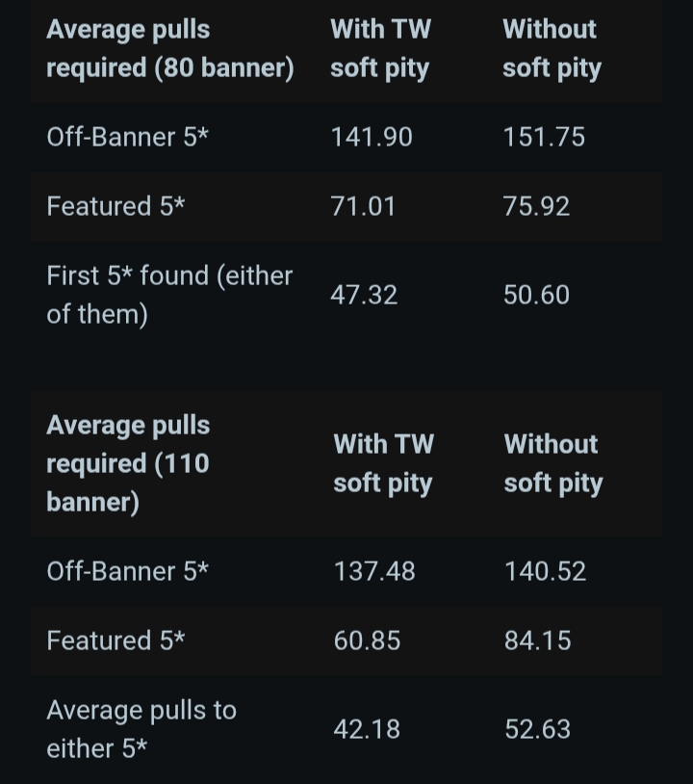Select the "Average pulls required (110 banner)" header
The width and height of the screenshot is (693, 784).
tap(128, 463)
